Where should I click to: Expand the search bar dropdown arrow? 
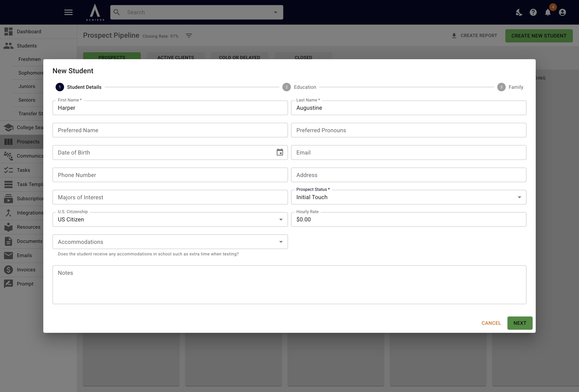click(275, 12)
